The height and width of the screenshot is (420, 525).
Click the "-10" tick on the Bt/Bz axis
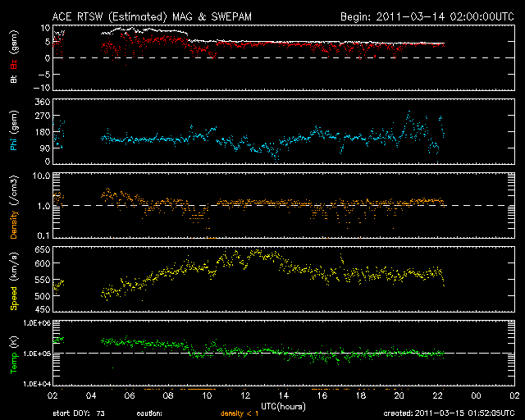pos(43,88)
